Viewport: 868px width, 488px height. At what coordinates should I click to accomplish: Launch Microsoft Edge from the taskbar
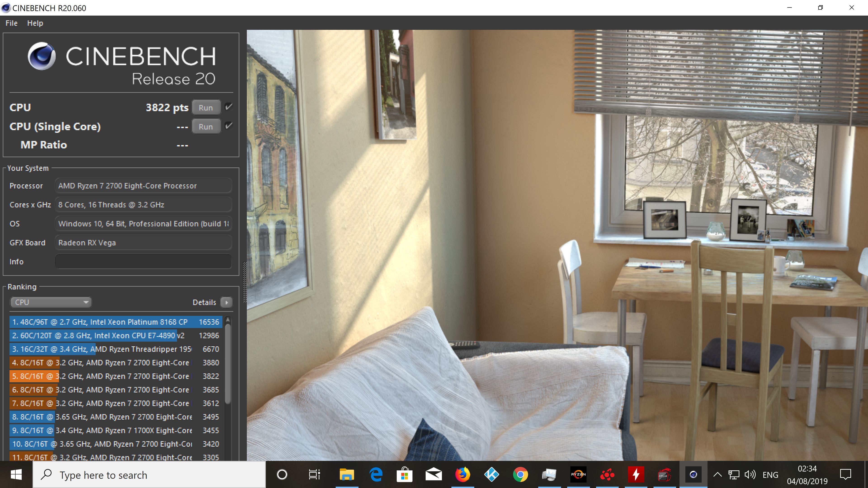376,474
